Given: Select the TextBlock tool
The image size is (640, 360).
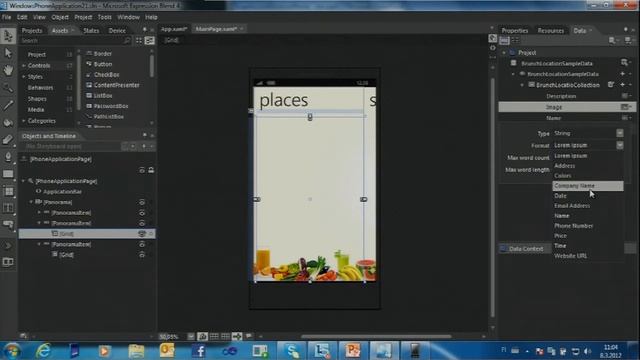Looking at the screenshot, I should tap(8, 208).
